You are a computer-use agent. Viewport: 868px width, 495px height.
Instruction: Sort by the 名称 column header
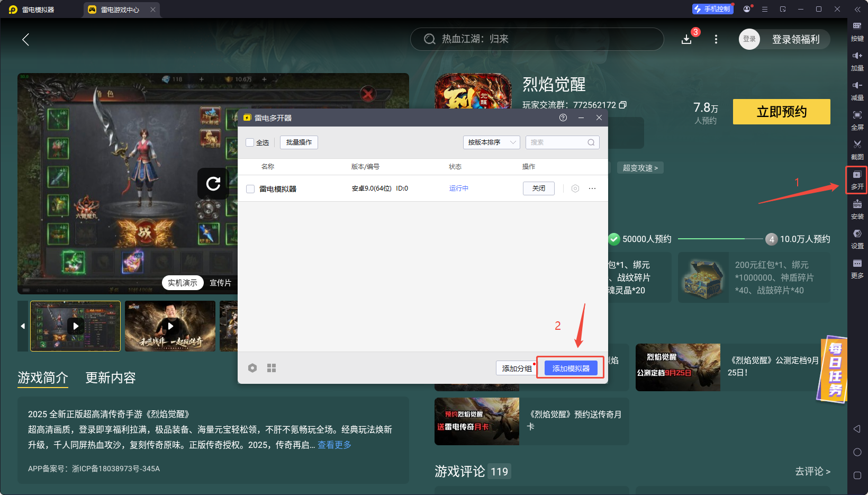coord(268,167)
